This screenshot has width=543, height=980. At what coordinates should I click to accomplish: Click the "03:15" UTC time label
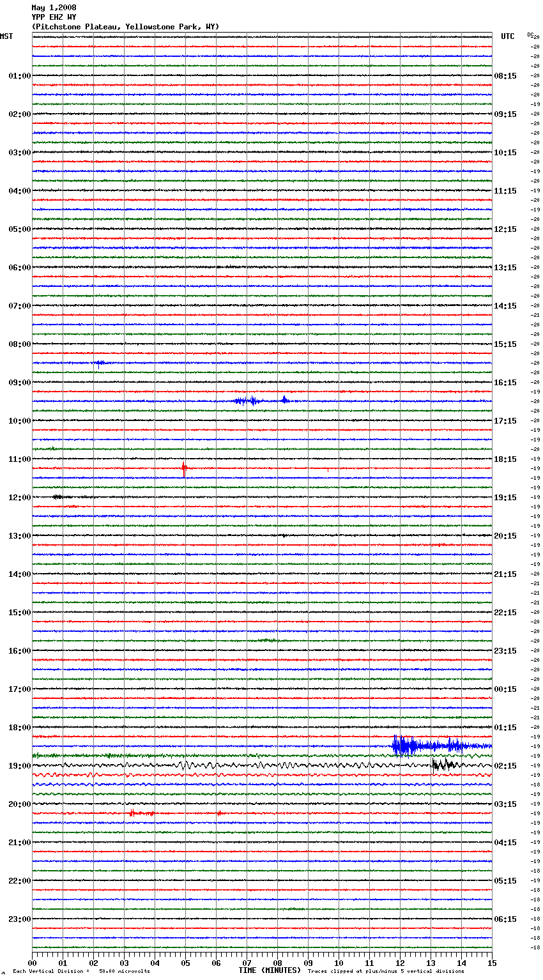pos(505,804)
